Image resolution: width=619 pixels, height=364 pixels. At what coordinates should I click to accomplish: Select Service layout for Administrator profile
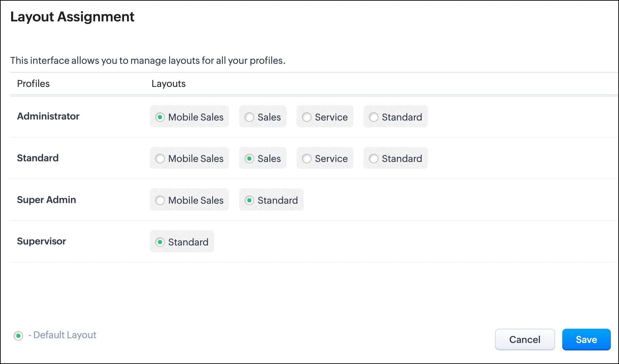click(x=307, y=117)
